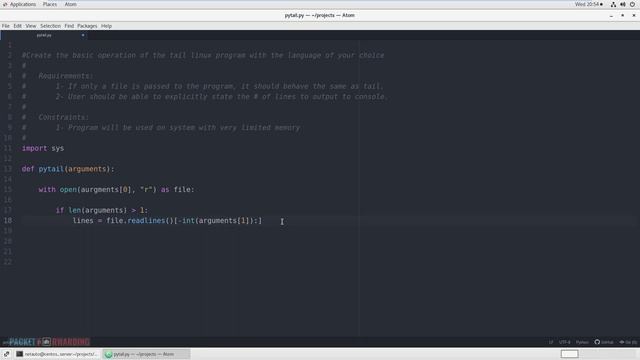This screenshot has height=360, width=640.
Task: Click the modified dot on pytail.py tab
Action: pyautogui.click(x=83, y=36)
